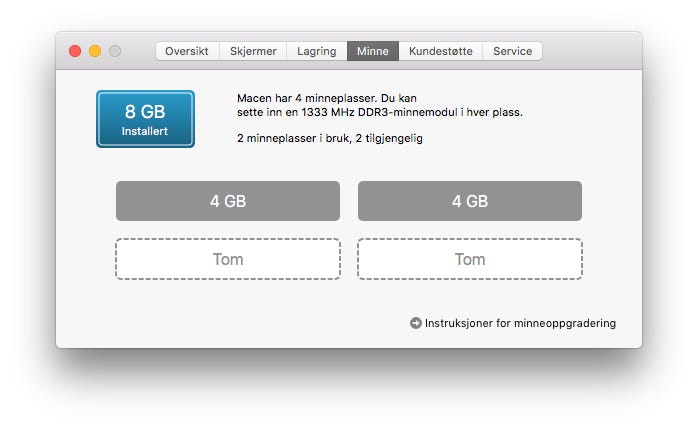The width and height of the screenshot is (698, 428).
Task: Open Instruksjoner for minneoppgradering link
Action: [520, 323]
